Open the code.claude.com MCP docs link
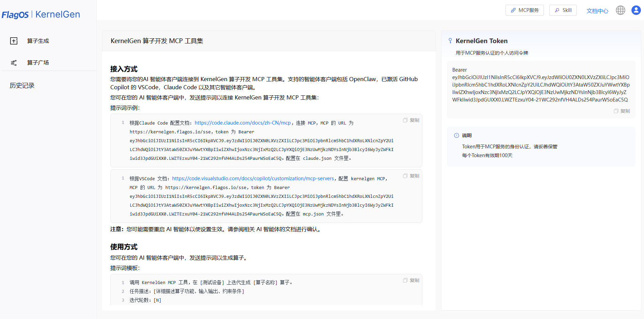Image resolution: width=644 pixels, height=319 pixels. pos(243,123)
